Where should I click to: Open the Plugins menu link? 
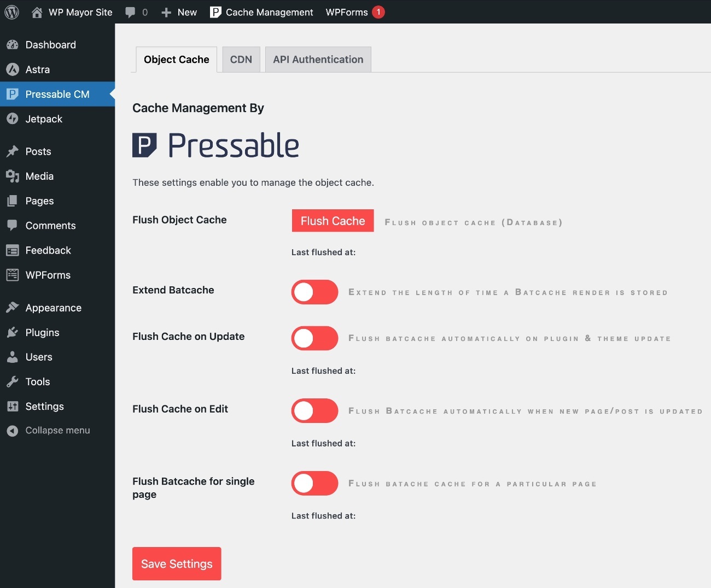[x=42, y=332]
